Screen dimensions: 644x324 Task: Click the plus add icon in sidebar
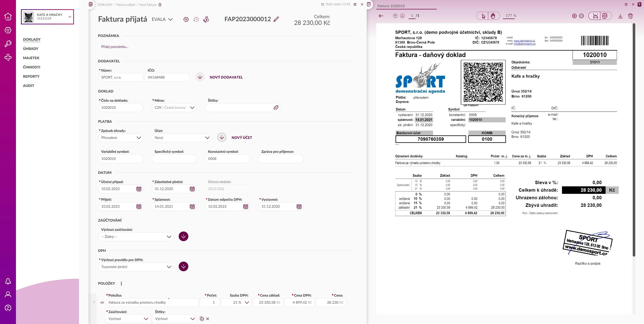pyautogui.click(x=8, y=58)
